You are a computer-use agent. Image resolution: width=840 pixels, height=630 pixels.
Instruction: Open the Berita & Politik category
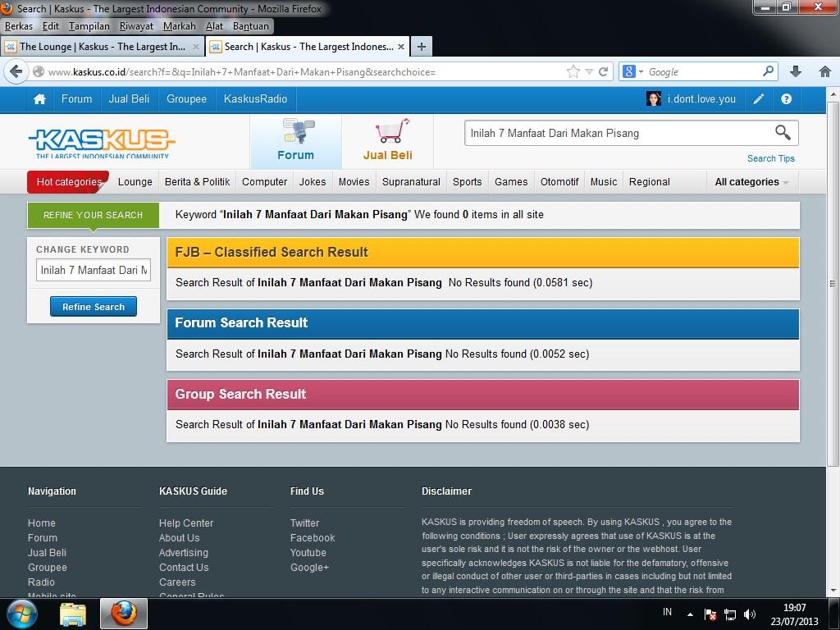(x=197, y=182)
